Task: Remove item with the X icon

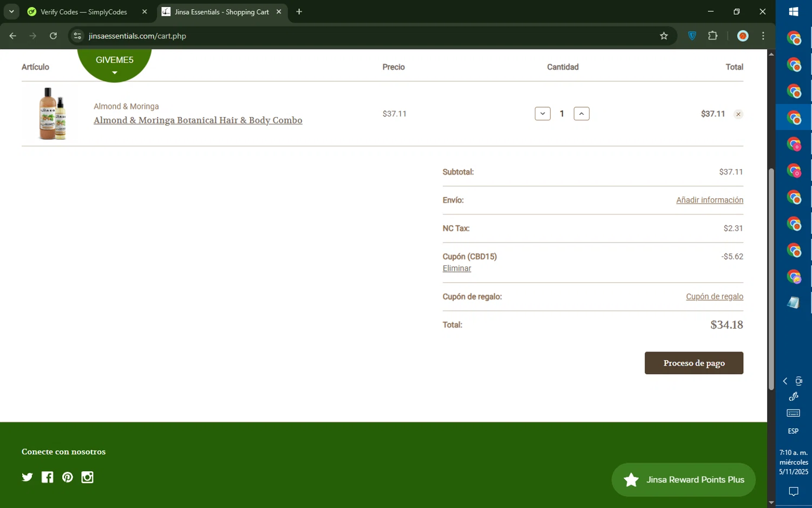Action: pos(738,114)
